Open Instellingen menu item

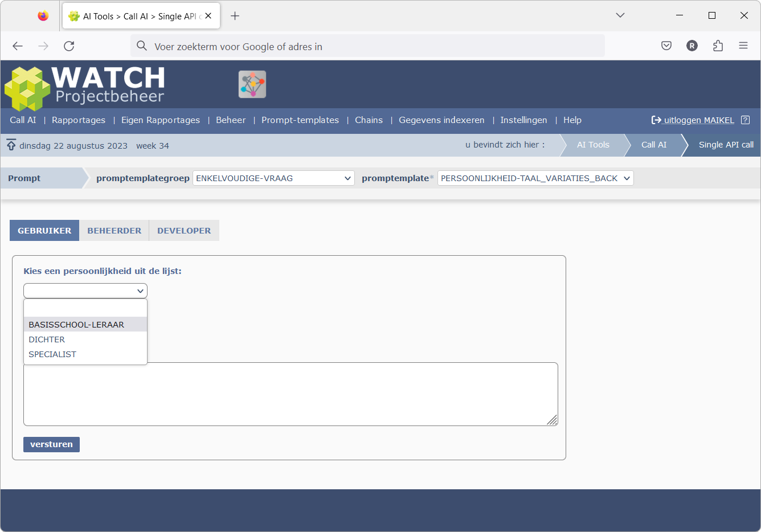(523, 120)
